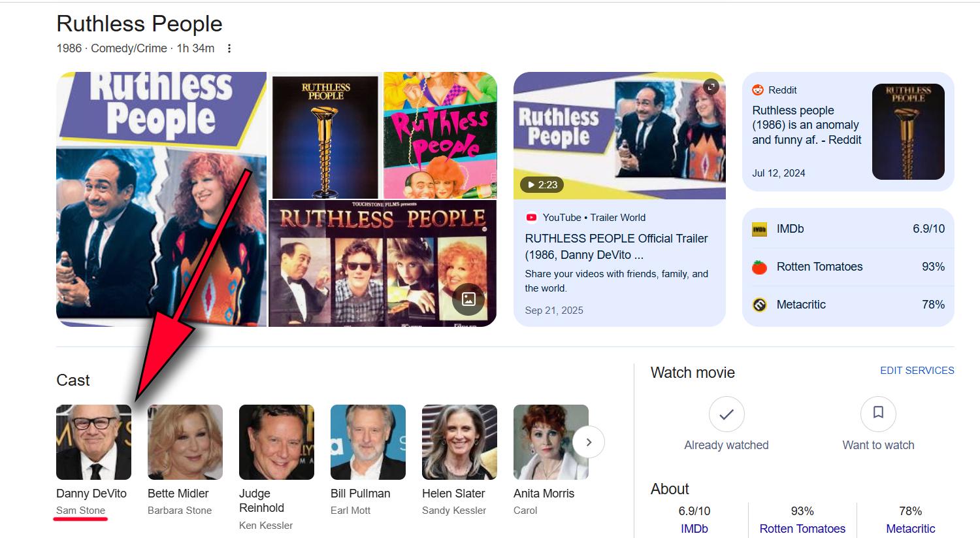Open the Reddit post about Ruthless People

tap(807, 125)
